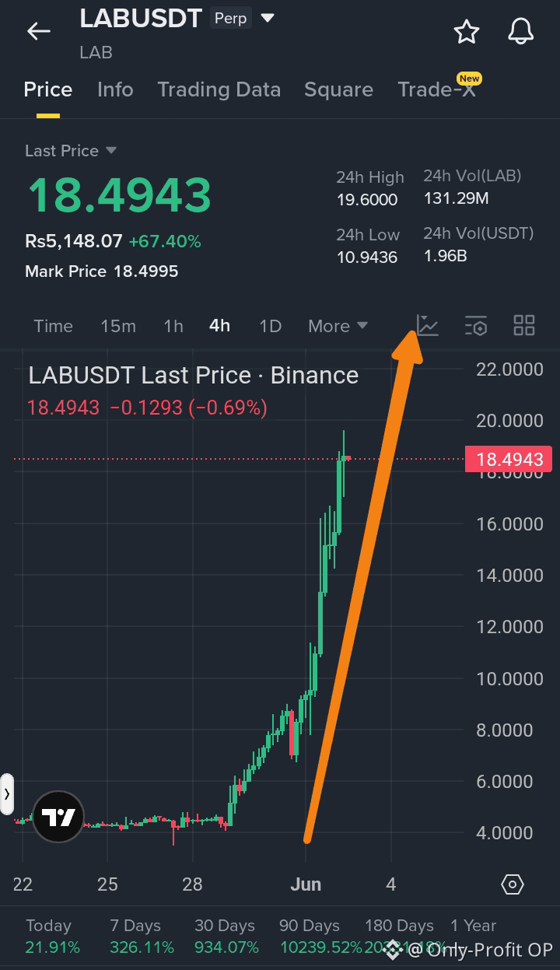Expand the side drawing tools handle
Viewport: 560px width, 970px height.
(7, 794)
